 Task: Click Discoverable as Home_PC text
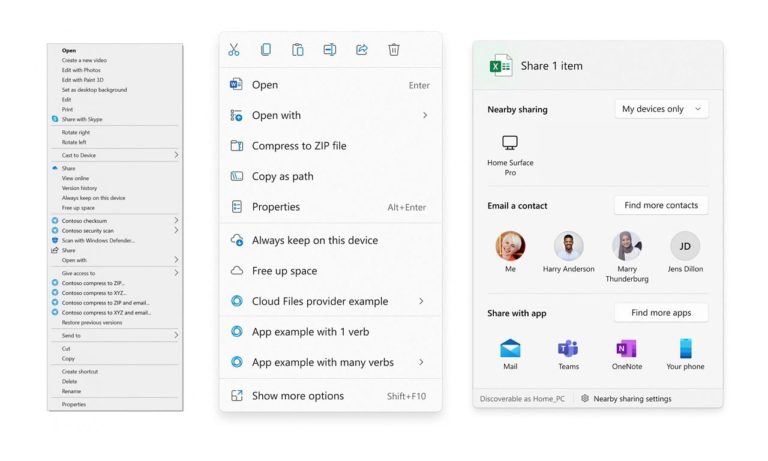tap(522, 399)
